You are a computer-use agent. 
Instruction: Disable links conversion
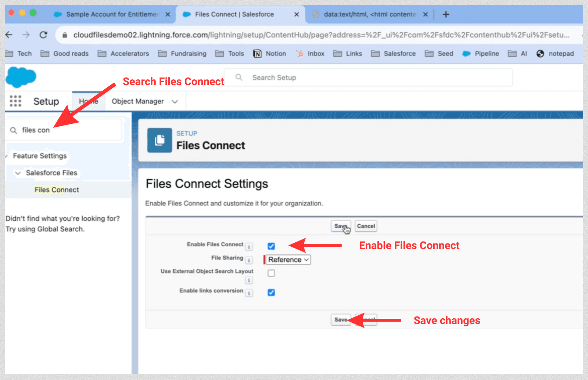click(x=271, y=292)
